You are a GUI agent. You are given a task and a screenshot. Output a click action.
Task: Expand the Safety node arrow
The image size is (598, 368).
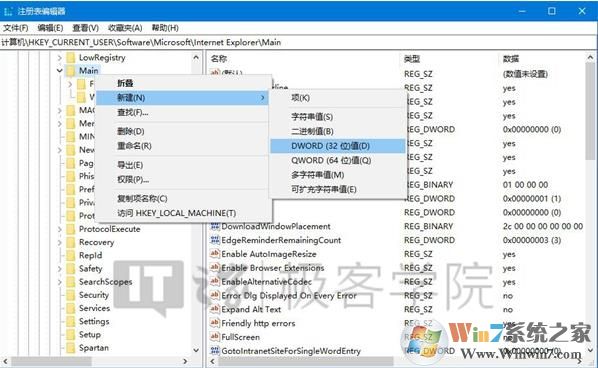pyautogui.click(x=59, y=268)
